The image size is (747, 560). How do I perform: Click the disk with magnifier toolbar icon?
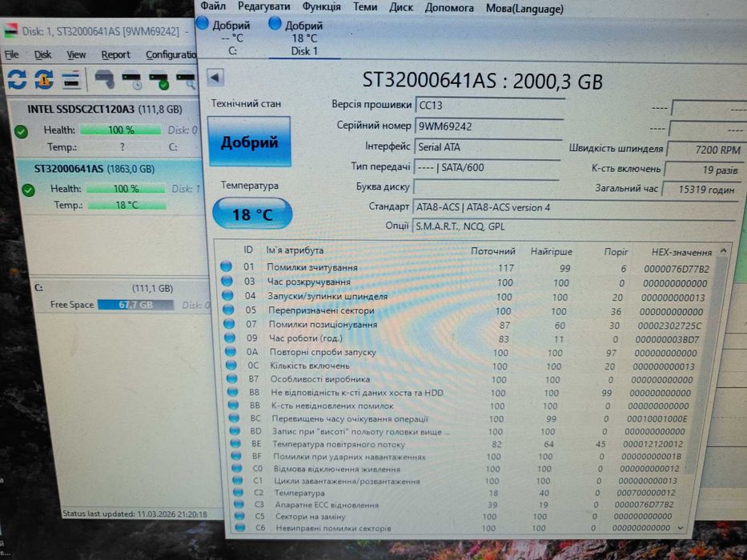[x=185, y=80]
